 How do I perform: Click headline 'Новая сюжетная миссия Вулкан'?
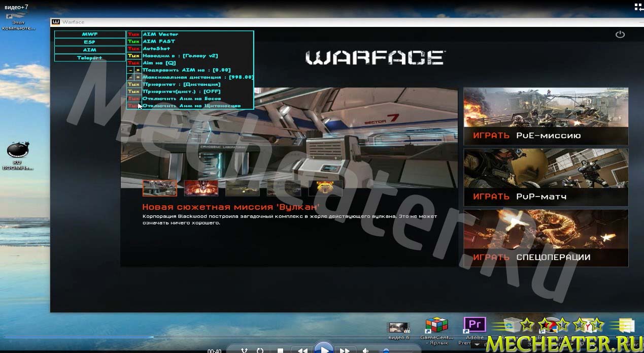[x=231, y=207]
